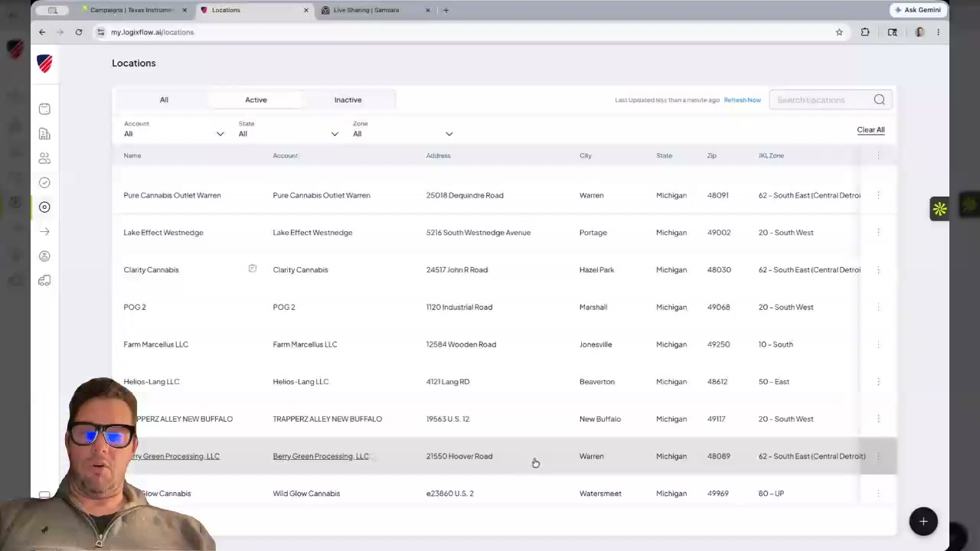Open the locations pin icon in sidebar
The width and height of the screenshot is (980, 551).
44,207
